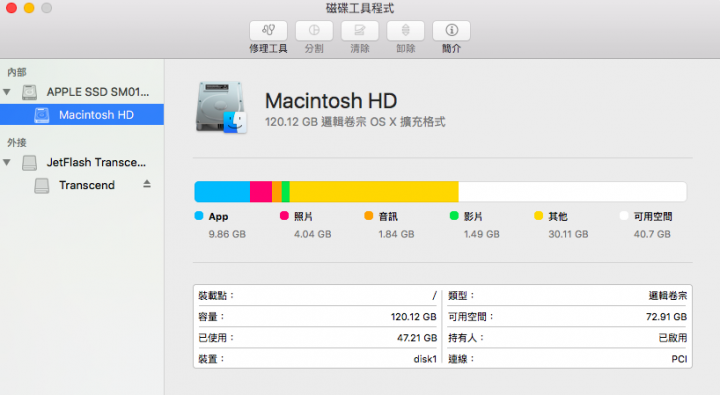Click the orange 音訊 legend dot

pos(369,216)
